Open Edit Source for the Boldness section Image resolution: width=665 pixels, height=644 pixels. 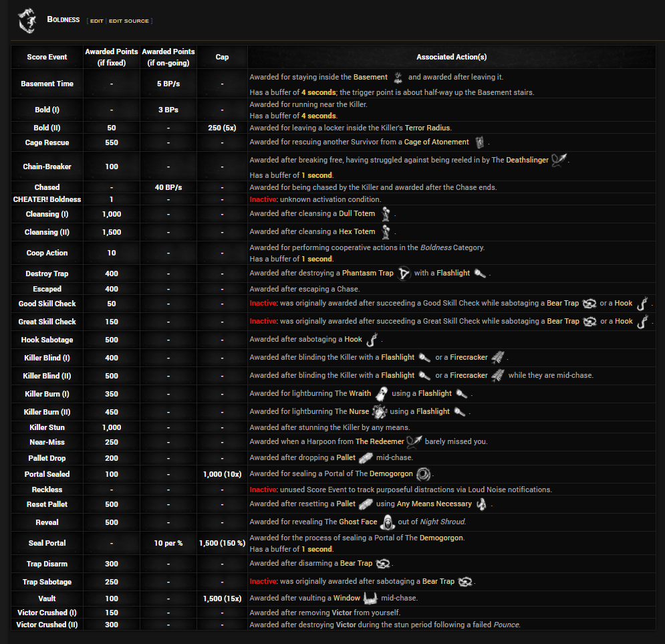(x=129, y=21)
